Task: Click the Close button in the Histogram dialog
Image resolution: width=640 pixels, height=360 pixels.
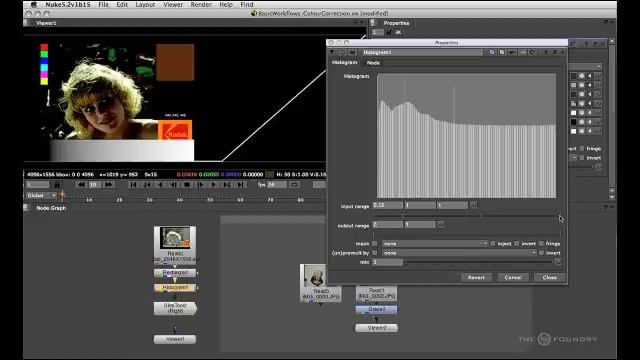Action: point(549,278)
